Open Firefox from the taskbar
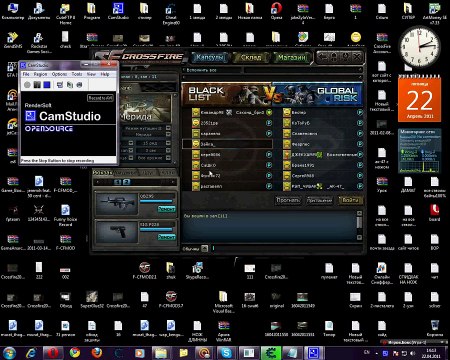This screenshot has height=360, width=450. click(97, 353)
